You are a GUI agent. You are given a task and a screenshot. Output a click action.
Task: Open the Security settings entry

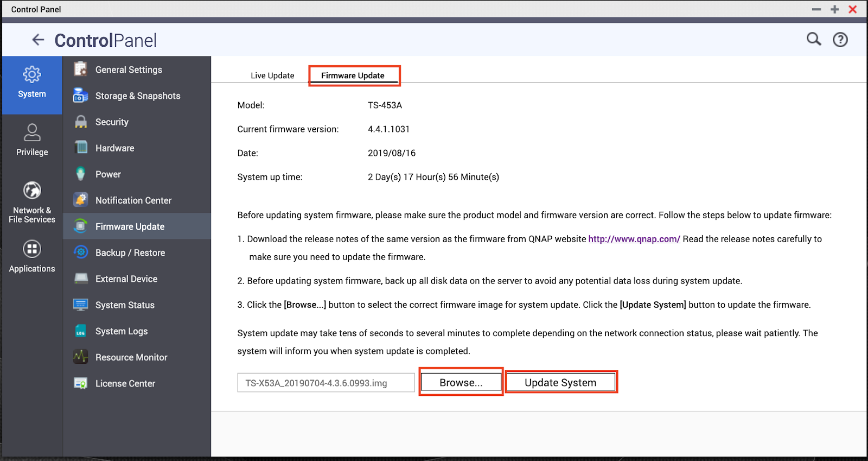pos(112,122)
